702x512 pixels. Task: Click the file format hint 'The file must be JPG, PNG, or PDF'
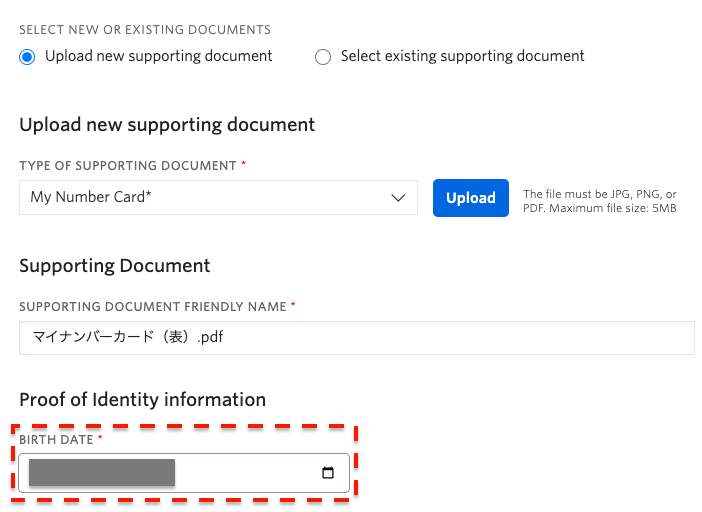pos(599,201)
